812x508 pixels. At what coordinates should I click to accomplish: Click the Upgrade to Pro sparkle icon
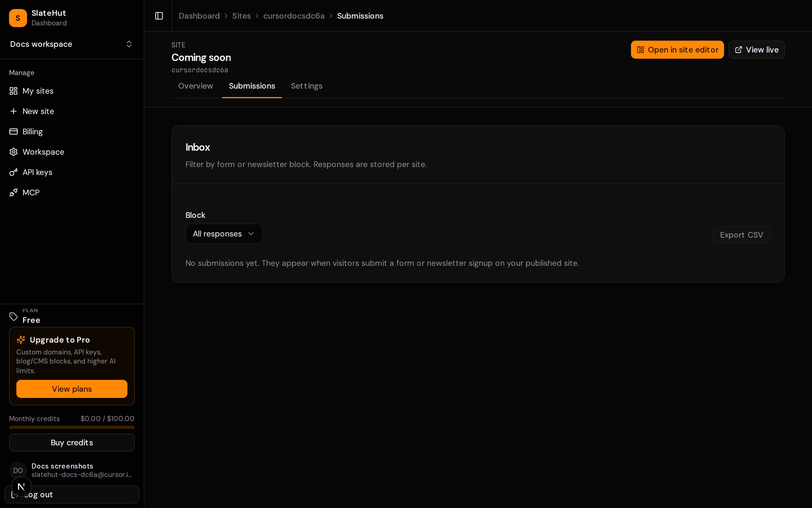[x=21, y=340]
